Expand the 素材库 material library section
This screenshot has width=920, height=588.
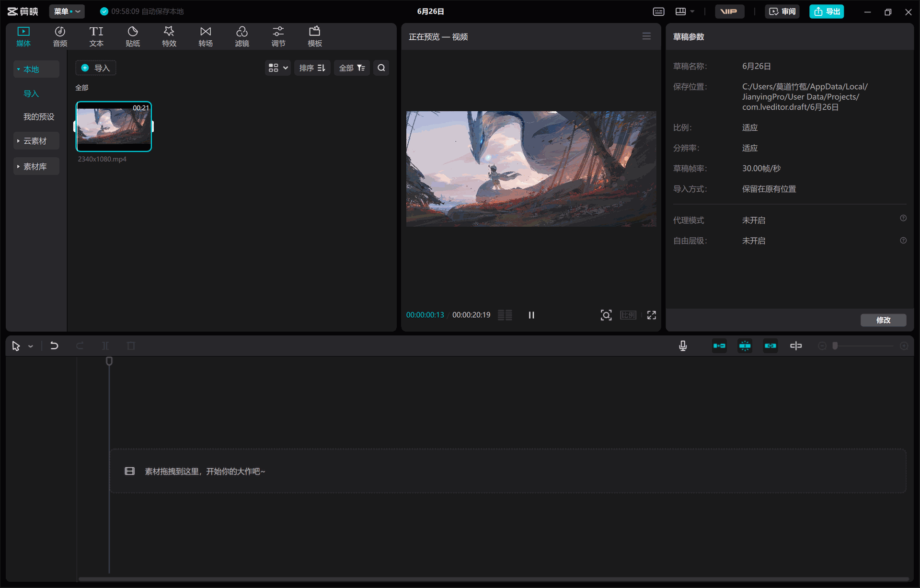tap(36, 166)
